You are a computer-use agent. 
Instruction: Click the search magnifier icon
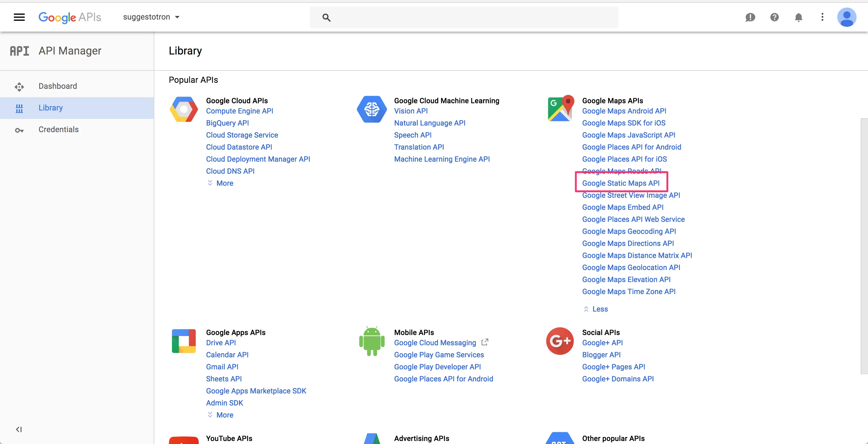pos(326,17)
